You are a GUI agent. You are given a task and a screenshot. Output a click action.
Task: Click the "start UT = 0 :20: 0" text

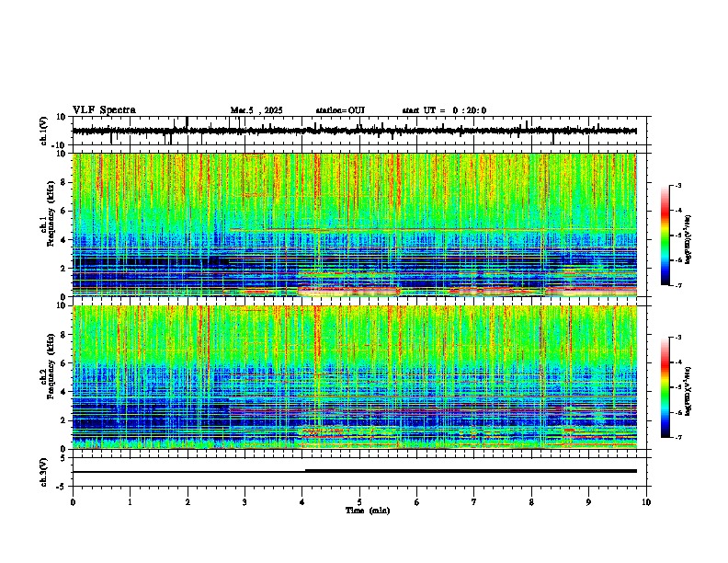(x=444, y=110)
